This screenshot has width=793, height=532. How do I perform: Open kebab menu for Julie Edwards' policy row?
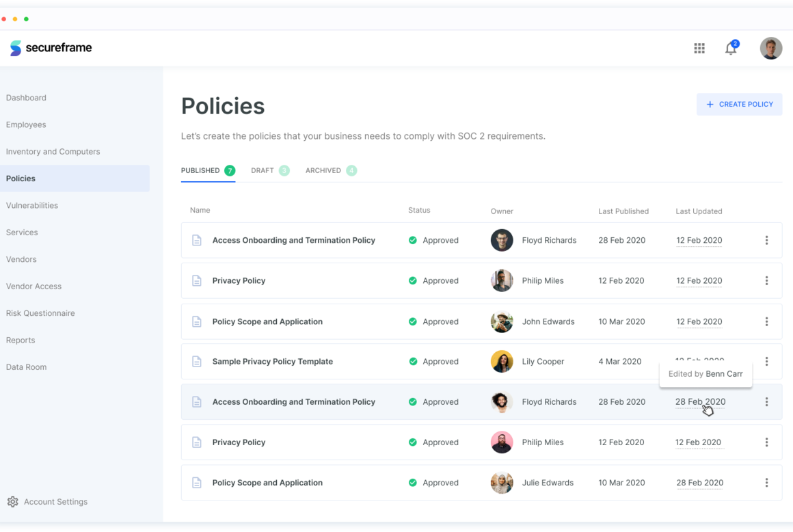(x=767, y=483)
